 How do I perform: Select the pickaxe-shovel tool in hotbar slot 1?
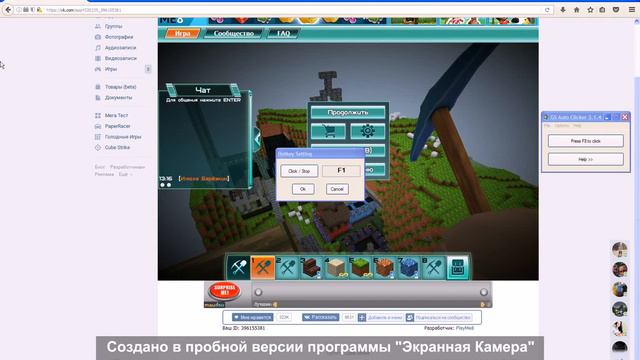click(262, 267)
